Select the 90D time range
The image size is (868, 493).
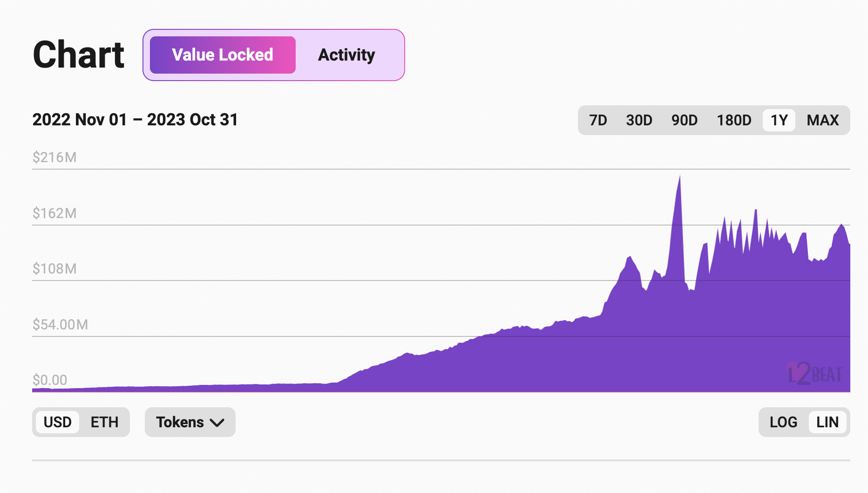pyautogui.click(x=684, y=120)
